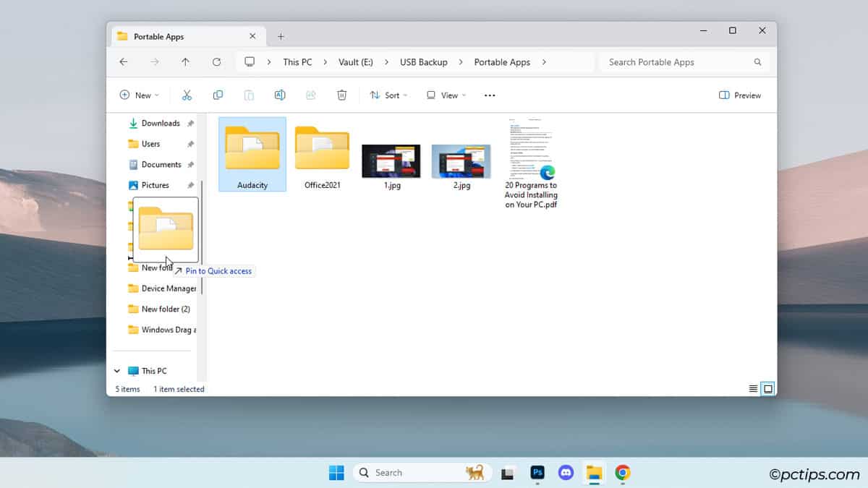Switch to details layout in the status bar

[x=753, y=388]
